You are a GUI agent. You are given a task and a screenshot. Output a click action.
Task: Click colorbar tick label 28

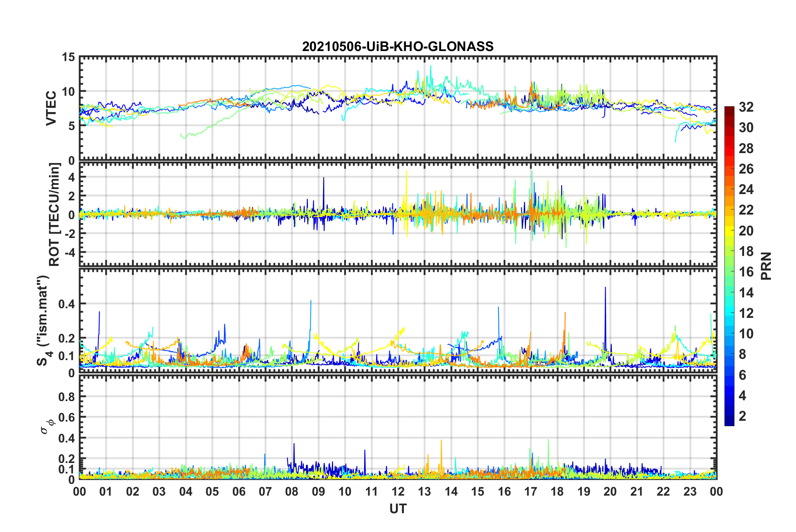746,148
